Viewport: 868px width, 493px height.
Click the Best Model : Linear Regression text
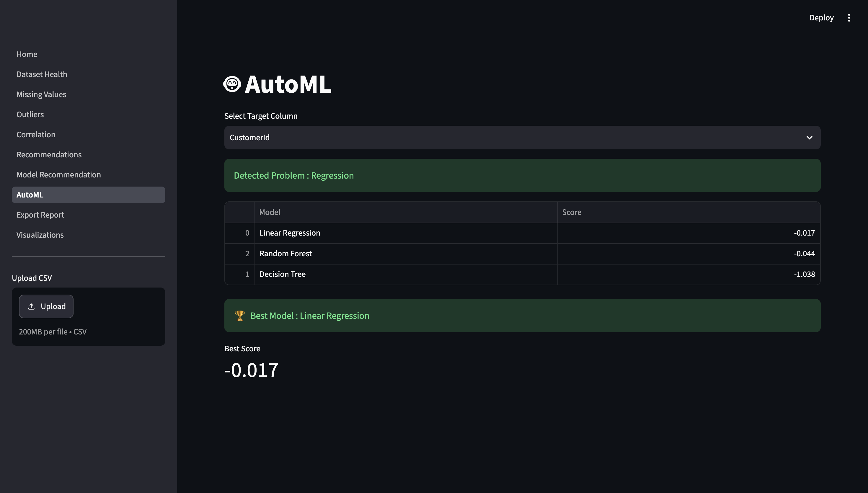[x=310, y=316]
